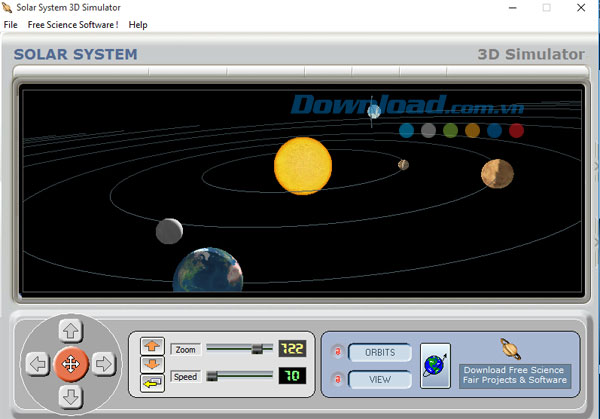Open the File menu
The width and height of the screenshot is (600, 419).
pos(11,24)
